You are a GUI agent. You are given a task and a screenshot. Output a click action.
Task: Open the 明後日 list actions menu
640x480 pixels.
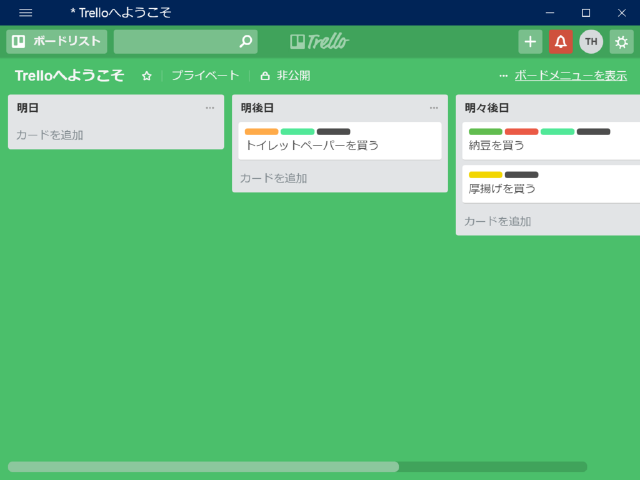pos(434,108)
